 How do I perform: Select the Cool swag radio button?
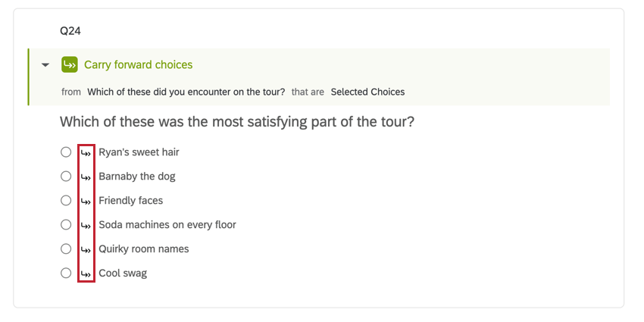[66, 274]
